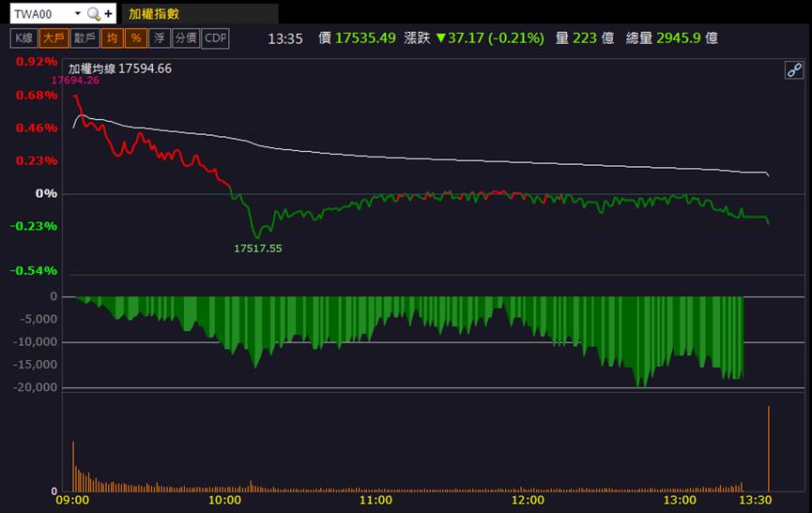Click the magnifier search icon

[94, 14]
